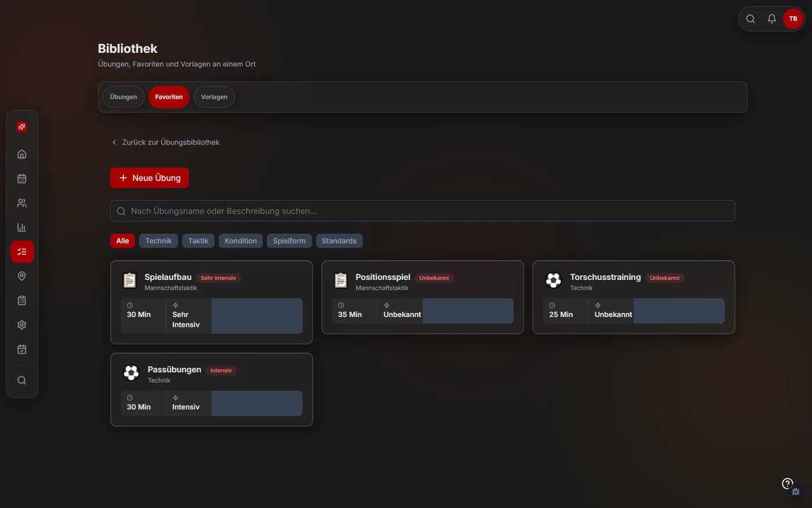Viewport: 812px width, 508px height.
Task: Switch to the Übungen tab
Action: [124, 97]
